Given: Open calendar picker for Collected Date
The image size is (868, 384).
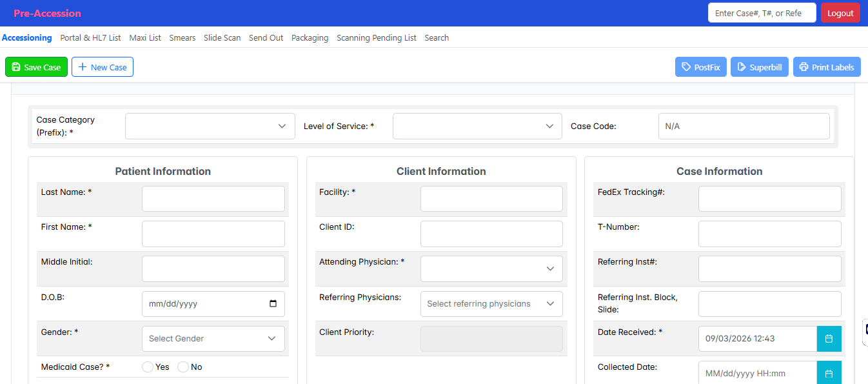Looking at the screenshot, I should coord(829,373).
